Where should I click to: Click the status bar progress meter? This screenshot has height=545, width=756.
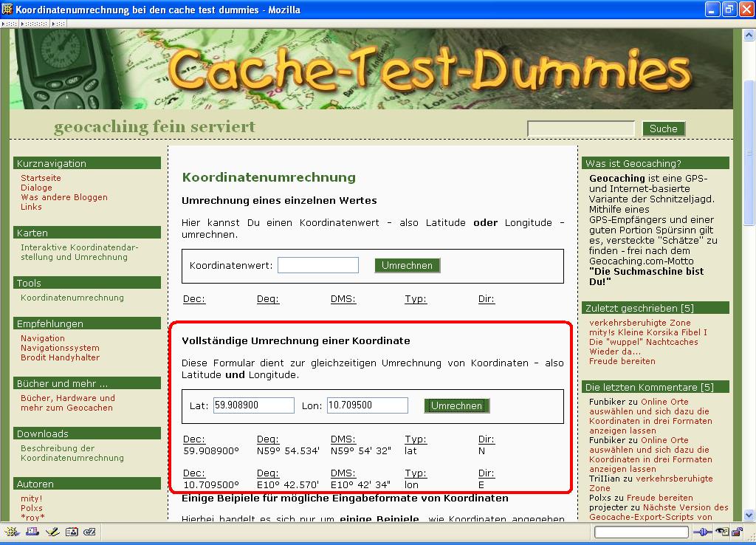click(642, 532)
